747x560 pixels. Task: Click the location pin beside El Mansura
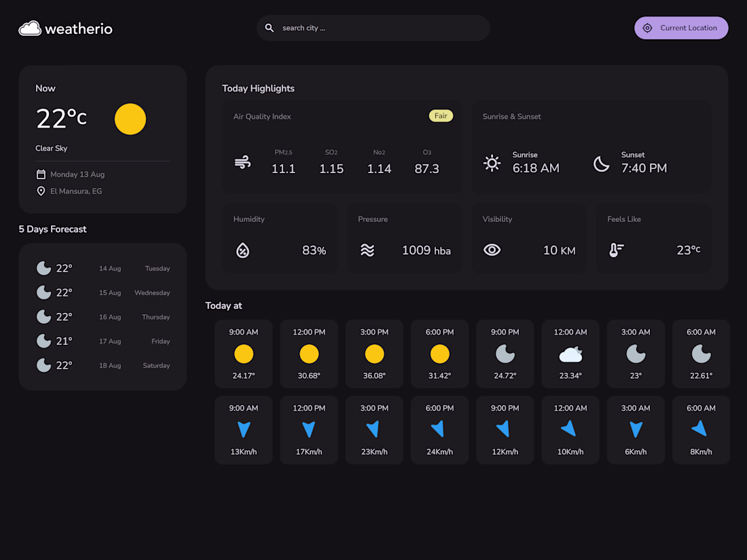(41, 191)
